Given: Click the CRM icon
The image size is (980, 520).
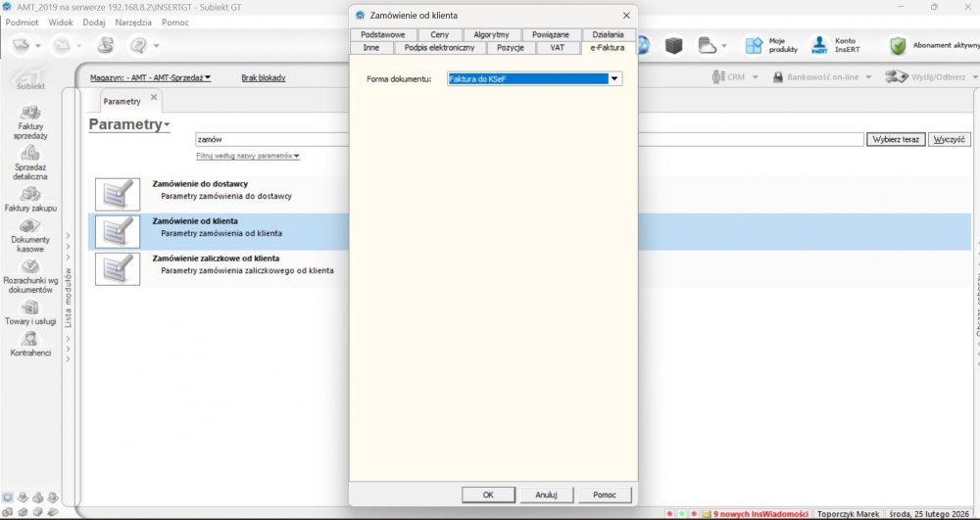Looking at the screenshot, I should pyautogui.click(x=717, y=77).
